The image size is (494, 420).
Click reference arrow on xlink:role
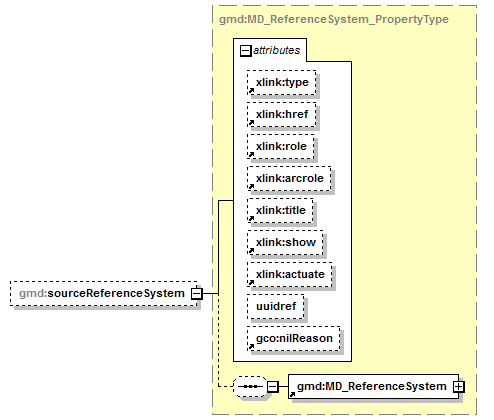[251, 155]
